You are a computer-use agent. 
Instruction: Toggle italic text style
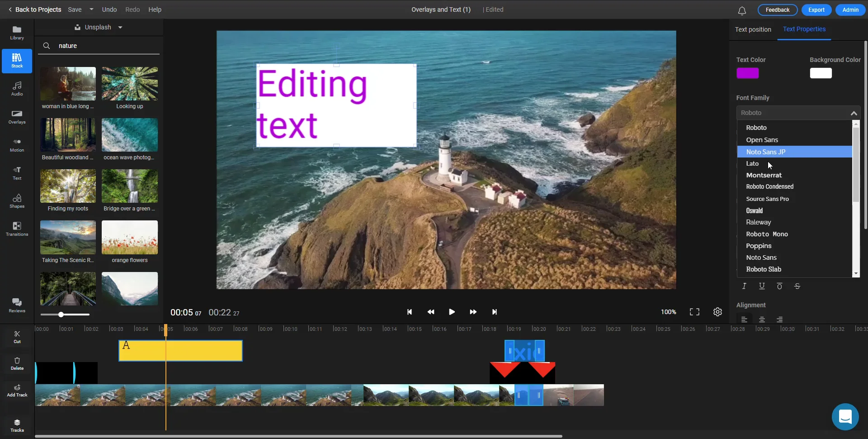tap(744, 286)
